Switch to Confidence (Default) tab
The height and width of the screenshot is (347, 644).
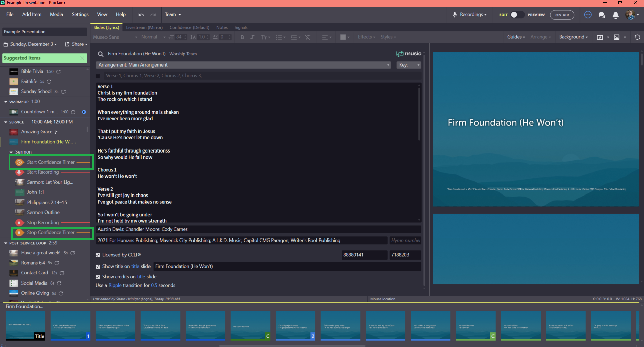189,27
